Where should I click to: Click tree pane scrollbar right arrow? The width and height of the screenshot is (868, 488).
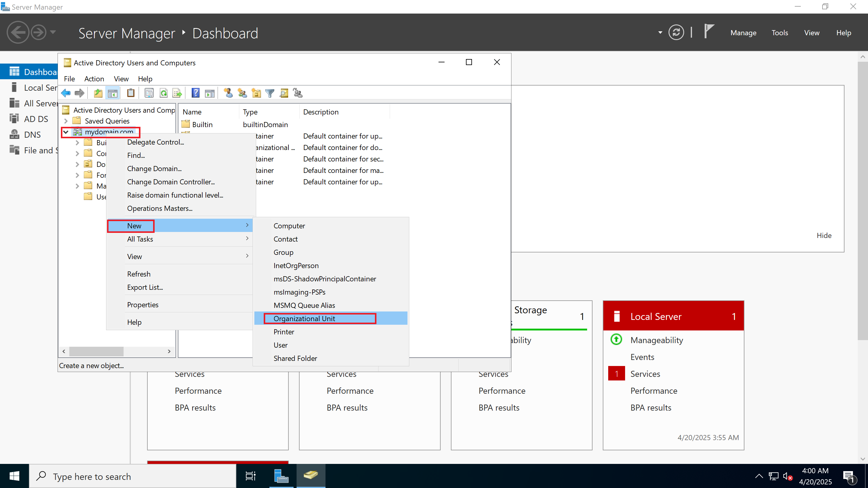click(x=169, y=351)
